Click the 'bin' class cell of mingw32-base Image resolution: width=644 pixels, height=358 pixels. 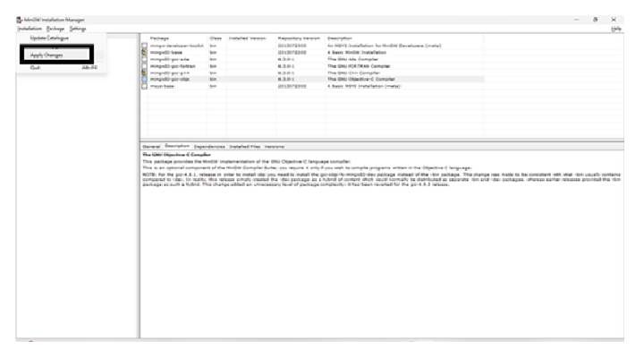[213, 53]
